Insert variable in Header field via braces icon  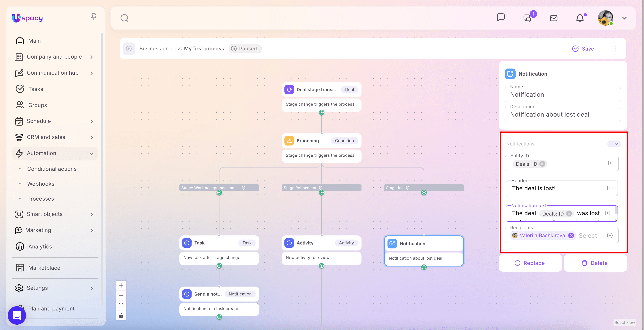click(610, 188)
